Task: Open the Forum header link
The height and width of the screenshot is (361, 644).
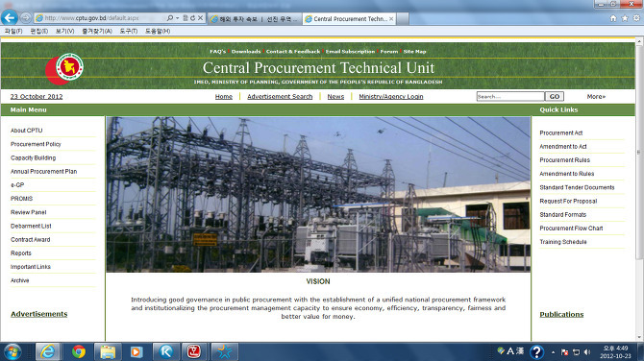Action: [389, 52]
